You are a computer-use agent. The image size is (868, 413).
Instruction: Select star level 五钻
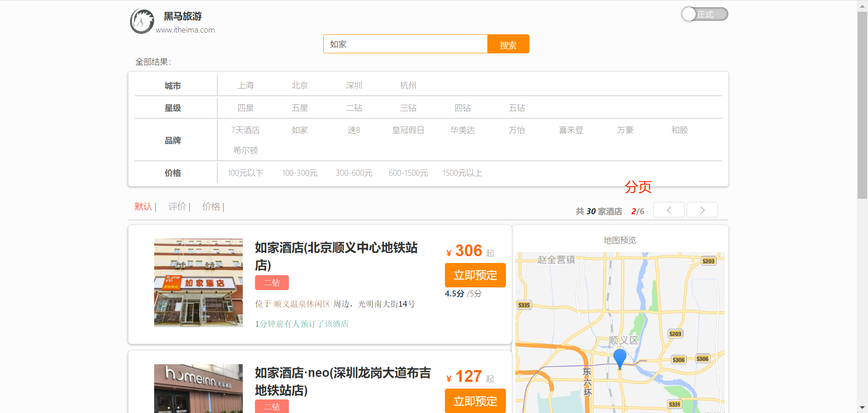[x=517, y=108]
